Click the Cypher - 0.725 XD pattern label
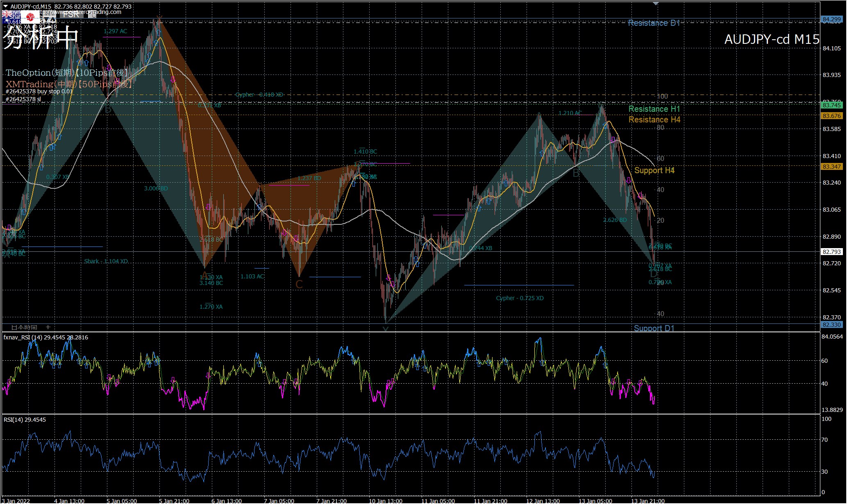Screen dimensions: 847x504 (520, 298)
